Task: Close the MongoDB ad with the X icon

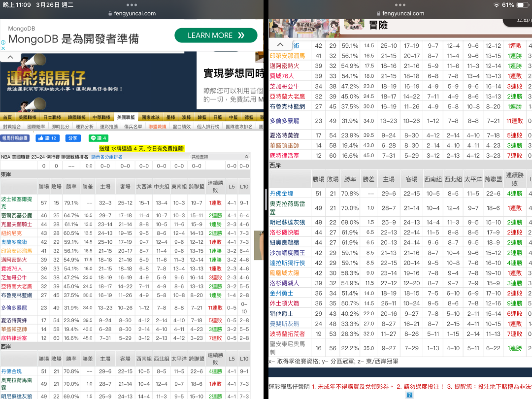Action: coord(3,48)
